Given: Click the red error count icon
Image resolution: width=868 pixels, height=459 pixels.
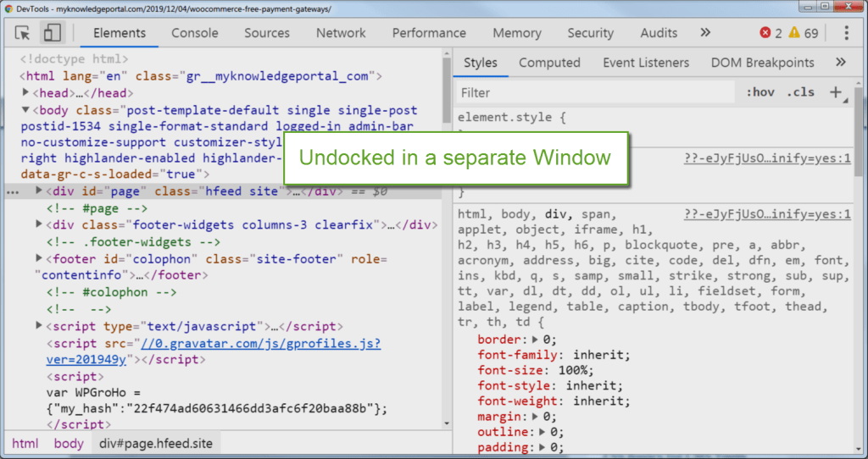Looking at the screenshot, I should coord(766,33).
